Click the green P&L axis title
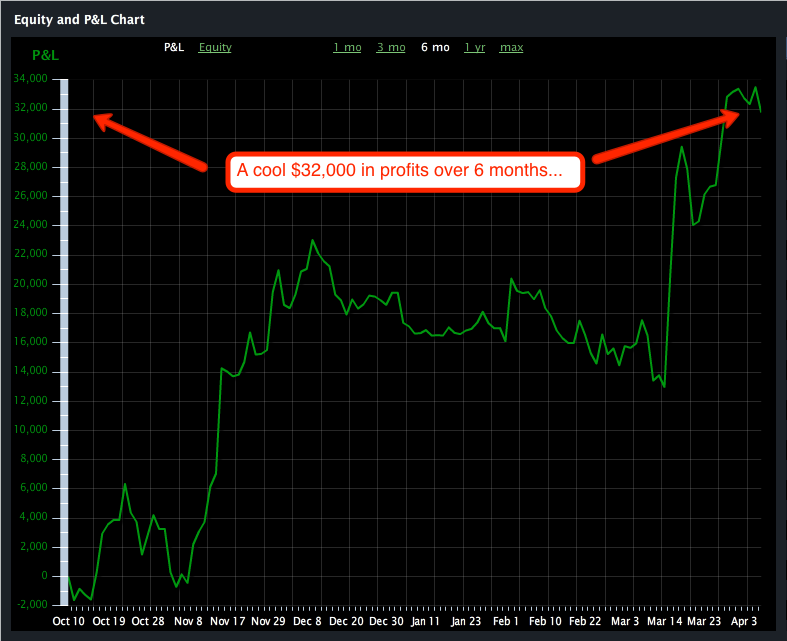 pyautogui.click(x=45, y=55)
